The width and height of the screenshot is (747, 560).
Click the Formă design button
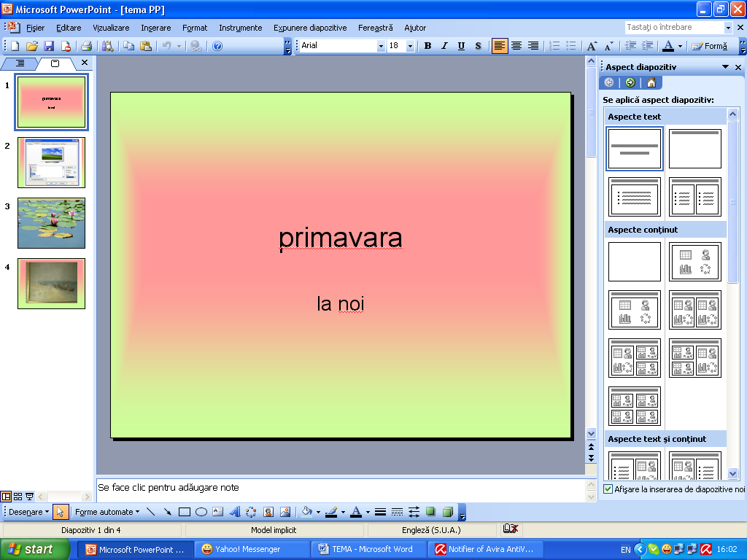[709, 46]
